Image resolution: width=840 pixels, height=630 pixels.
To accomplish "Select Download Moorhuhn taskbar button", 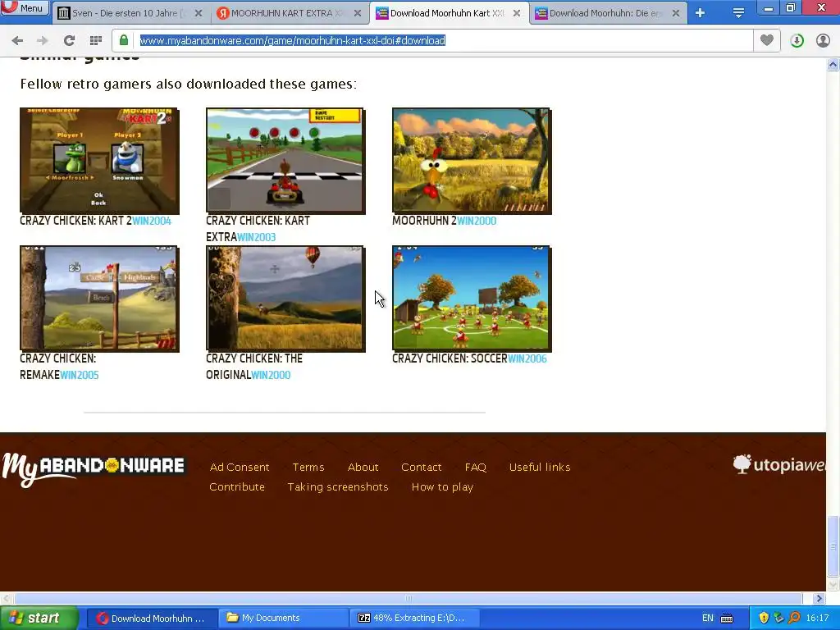I will coord(152,619).
